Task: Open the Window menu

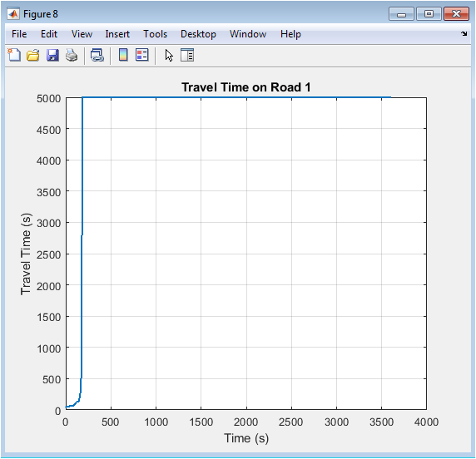Action: (248, 34)
